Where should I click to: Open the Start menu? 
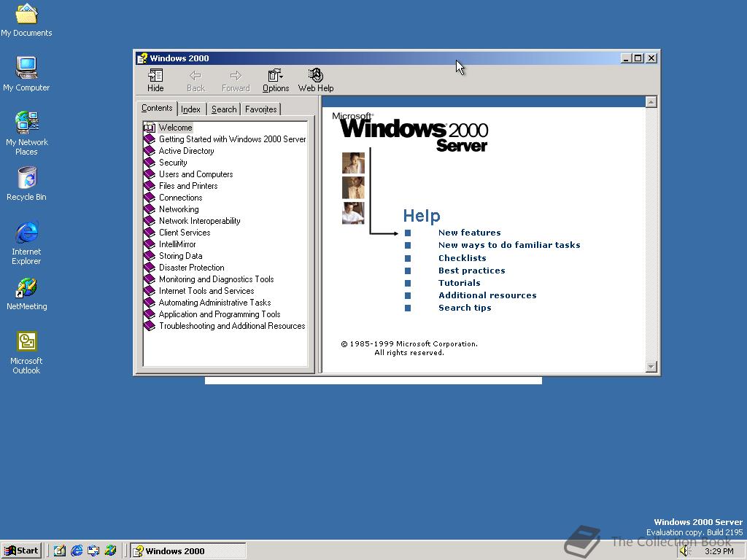21,551
